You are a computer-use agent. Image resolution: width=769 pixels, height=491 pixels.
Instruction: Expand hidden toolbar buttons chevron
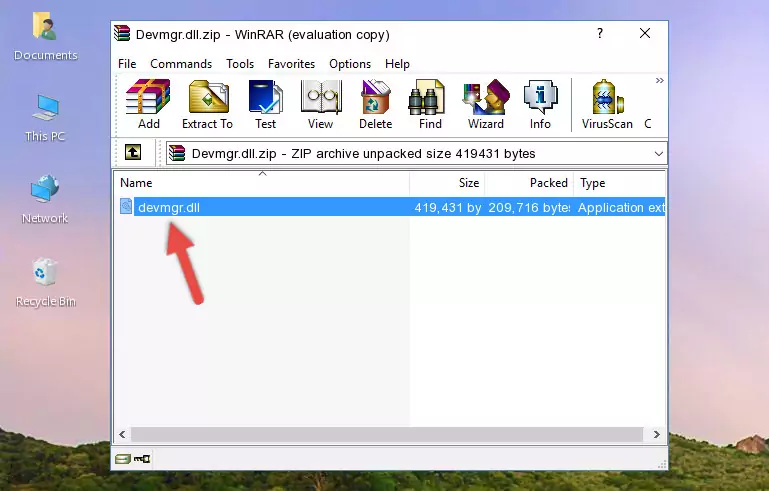(660, 80)
